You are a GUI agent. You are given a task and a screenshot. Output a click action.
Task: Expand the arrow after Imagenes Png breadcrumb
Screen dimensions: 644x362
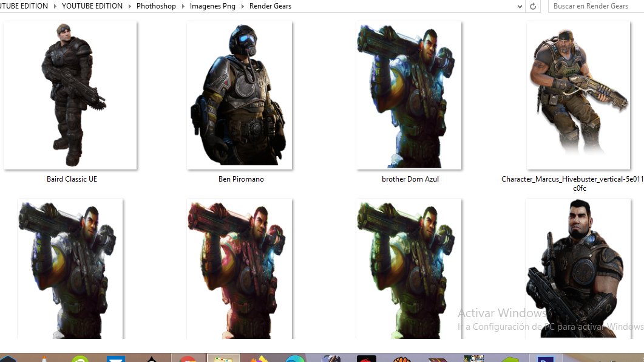pos(243,6)
